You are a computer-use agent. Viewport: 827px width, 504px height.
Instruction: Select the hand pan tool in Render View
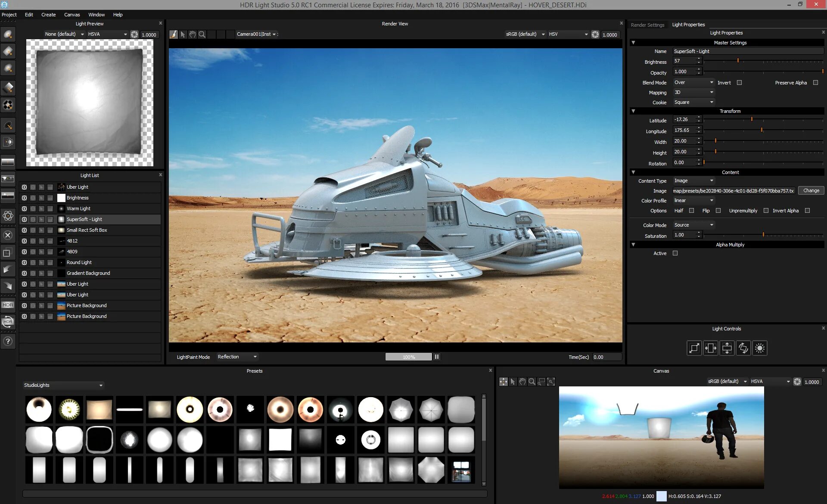tap(193, 34)
